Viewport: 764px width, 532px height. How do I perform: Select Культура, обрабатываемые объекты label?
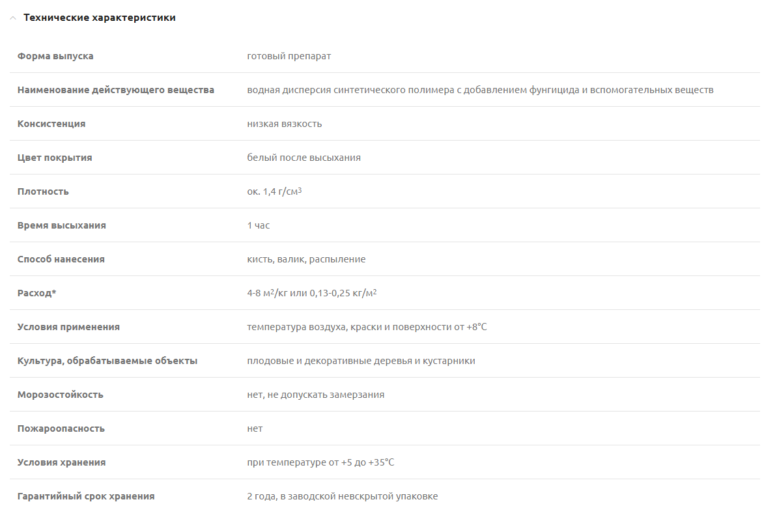[107, 361]
